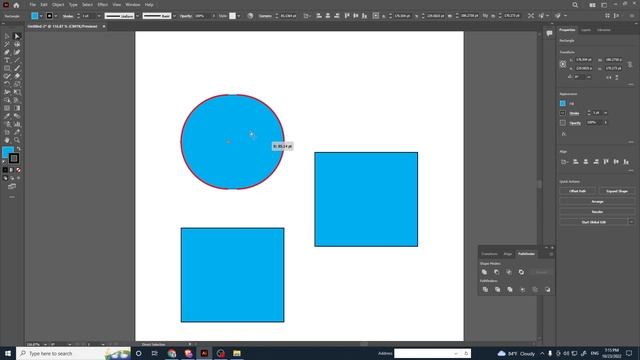Click the Exclude shape mode icon
The image size is (640, 360).
[521, 272]
